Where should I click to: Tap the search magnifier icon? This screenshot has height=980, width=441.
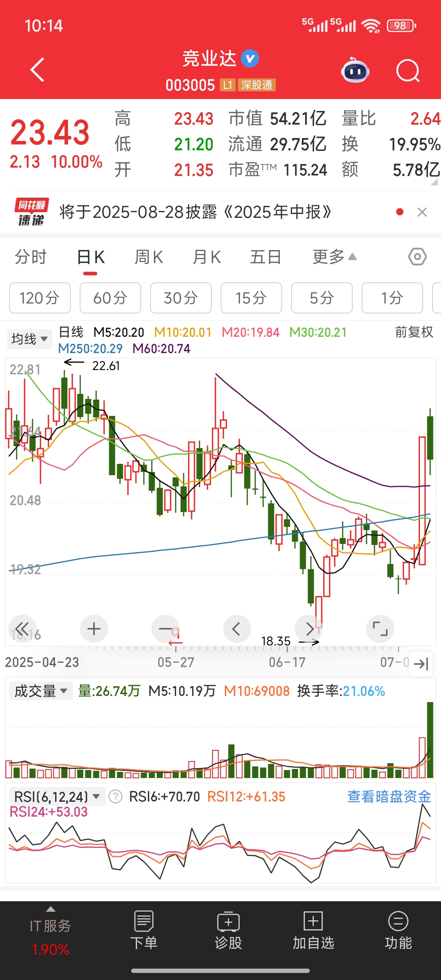[x=407, y=71]
